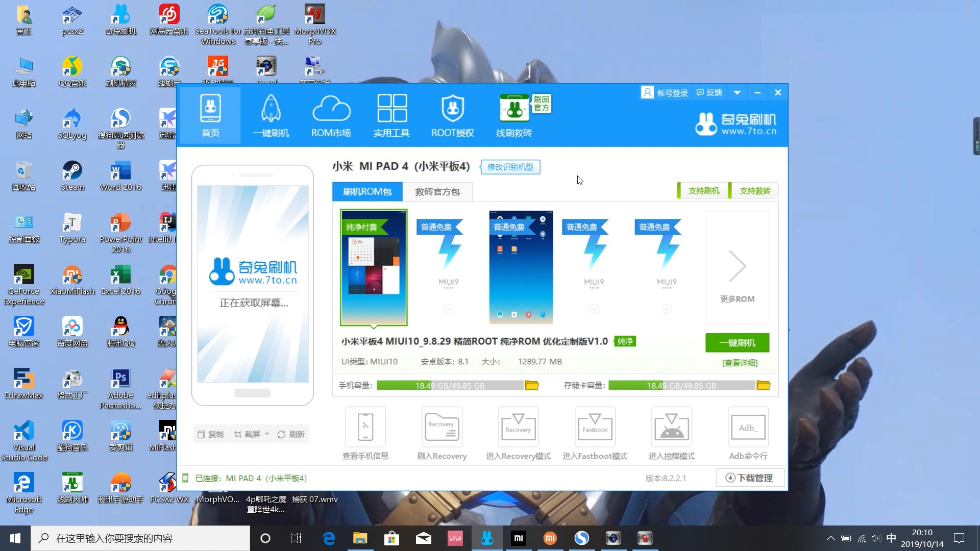This screenshot has height=551, width=980.
Task: Click the 存储卡容量 storage bar
Action: coord(681,385)
